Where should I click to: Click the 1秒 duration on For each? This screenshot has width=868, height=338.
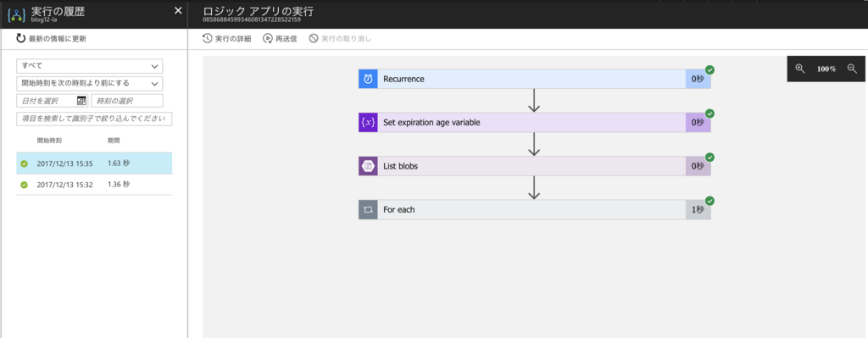pyautogui.click(x=698, y=209)
